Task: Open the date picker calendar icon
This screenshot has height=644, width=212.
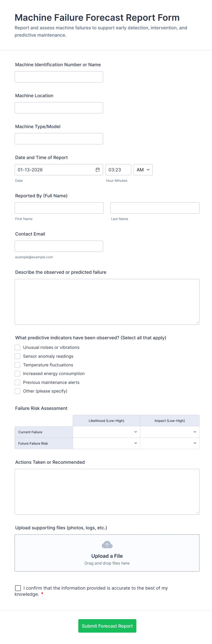Action: (x=98, y=170)
